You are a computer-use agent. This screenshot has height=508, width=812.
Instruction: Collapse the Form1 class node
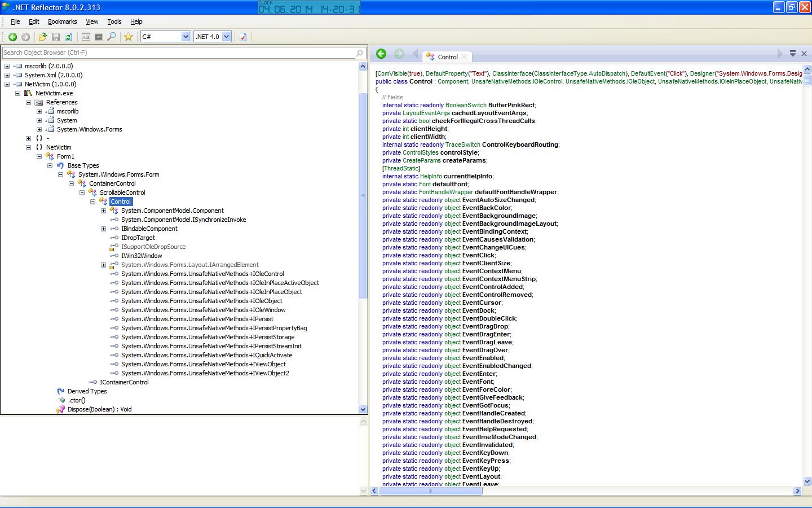(39, 156)
